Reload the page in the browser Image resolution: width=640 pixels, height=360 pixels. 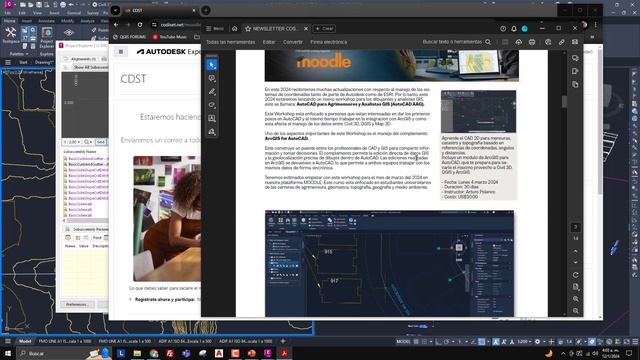tap(140, 25)
